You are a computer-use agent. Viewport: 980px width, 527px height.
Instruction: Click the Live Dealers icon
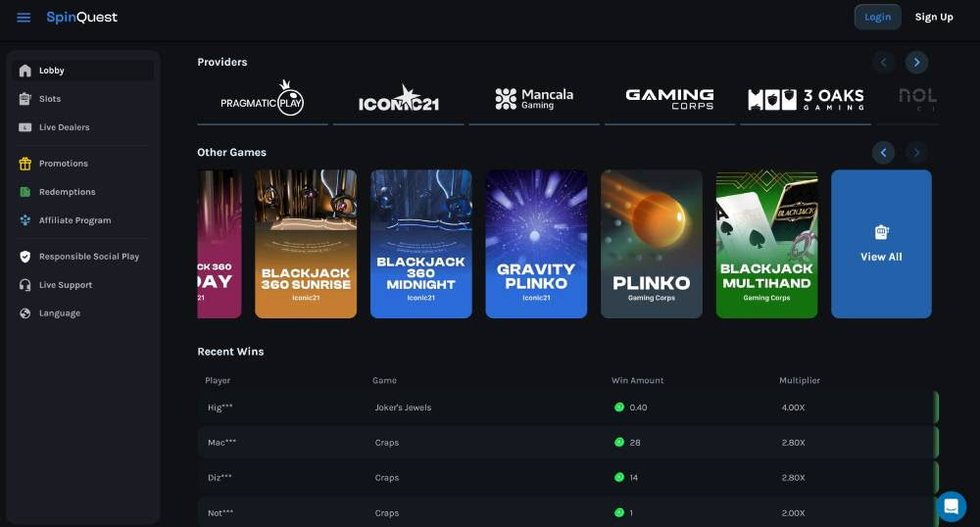(x=25, y=127)
